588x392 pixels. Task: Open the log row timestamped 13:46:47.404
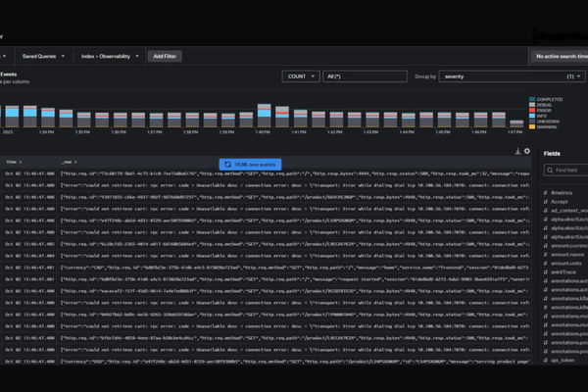point(266,256)
